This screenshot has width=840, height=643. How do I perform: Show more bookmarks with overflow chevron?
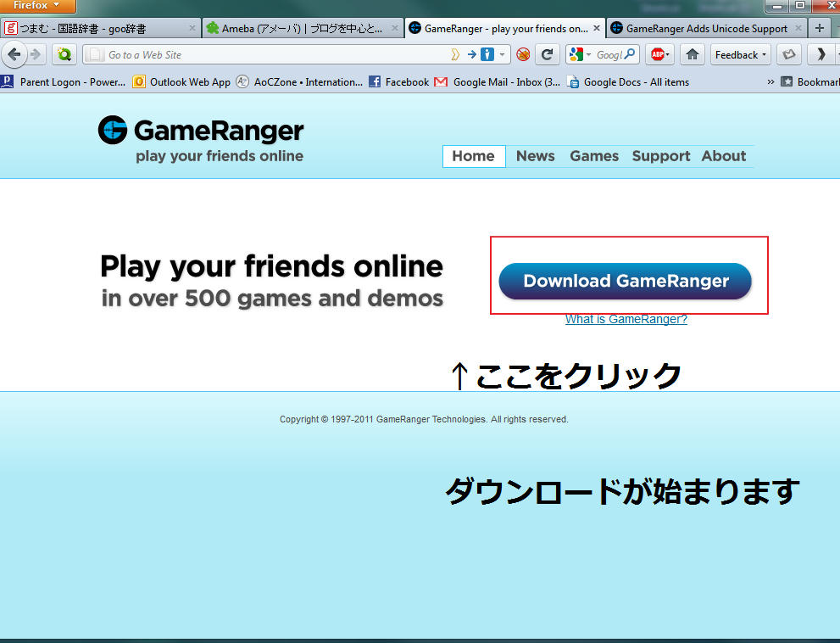[x=770, y=82]
